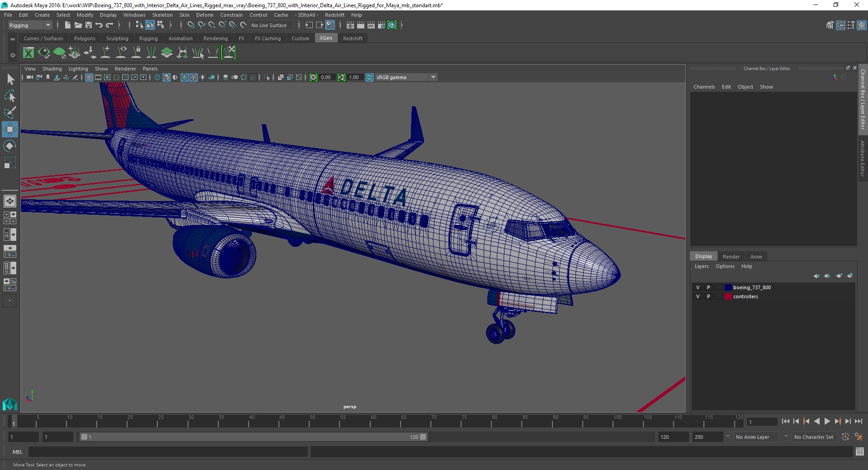Open Render Settings icon

point(382,25)
